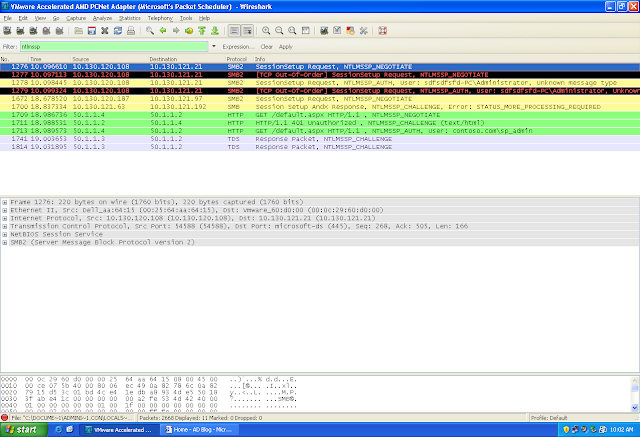This screenshot has width=640, height=437.
Task: Click the Windows start button
Action: (23, 430)
